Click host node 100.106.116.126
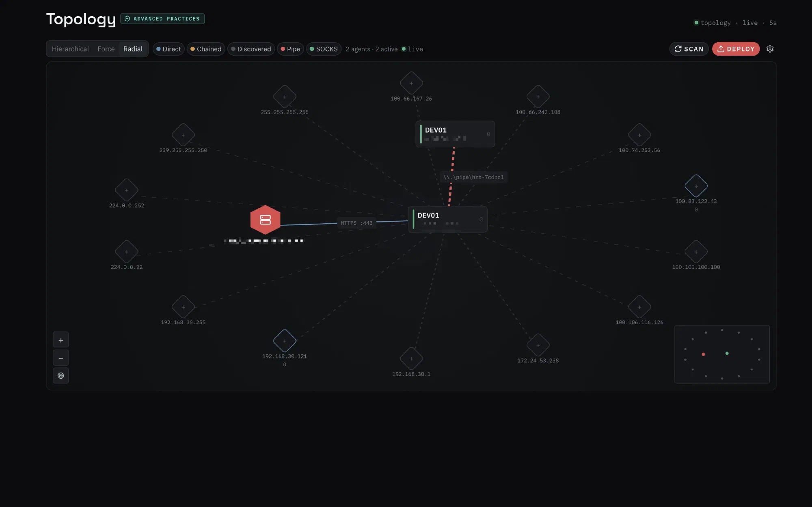Image resolution: width=812 pixels, height=507 pixels. [x=639, y=307]
